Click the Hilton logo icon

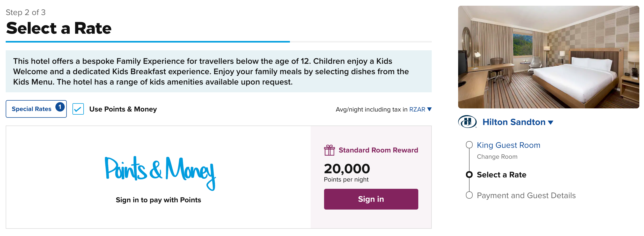pyautogui.click(x=467, y=122)
